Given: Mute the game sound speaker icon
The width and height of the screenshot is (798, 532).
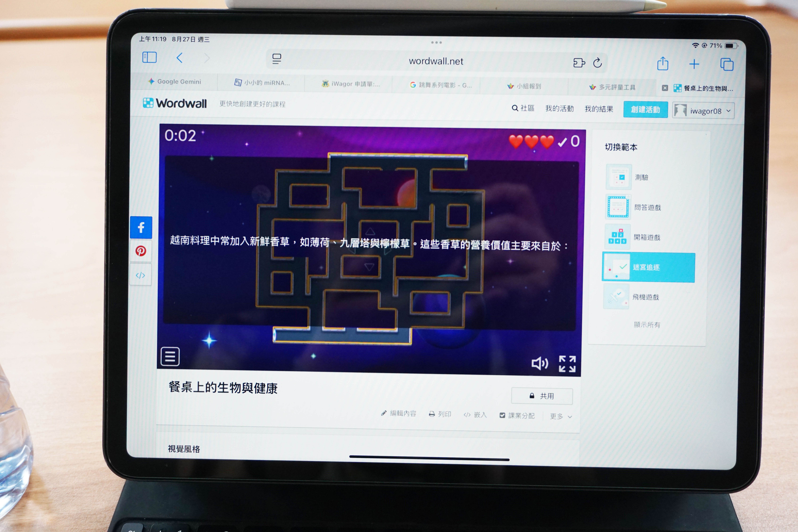Looking at the screenshot, I should tap(539, 363).
